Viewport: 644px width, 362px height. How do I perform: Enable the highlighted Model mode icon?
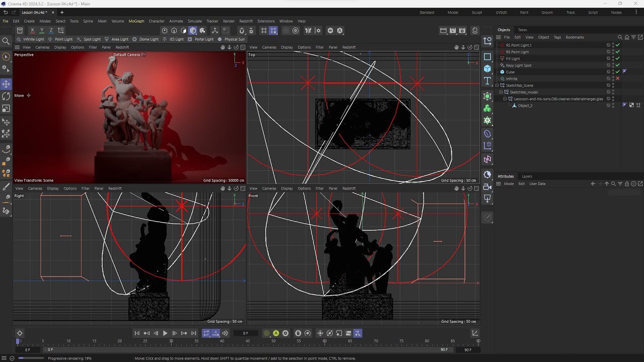tap(193, 31)
